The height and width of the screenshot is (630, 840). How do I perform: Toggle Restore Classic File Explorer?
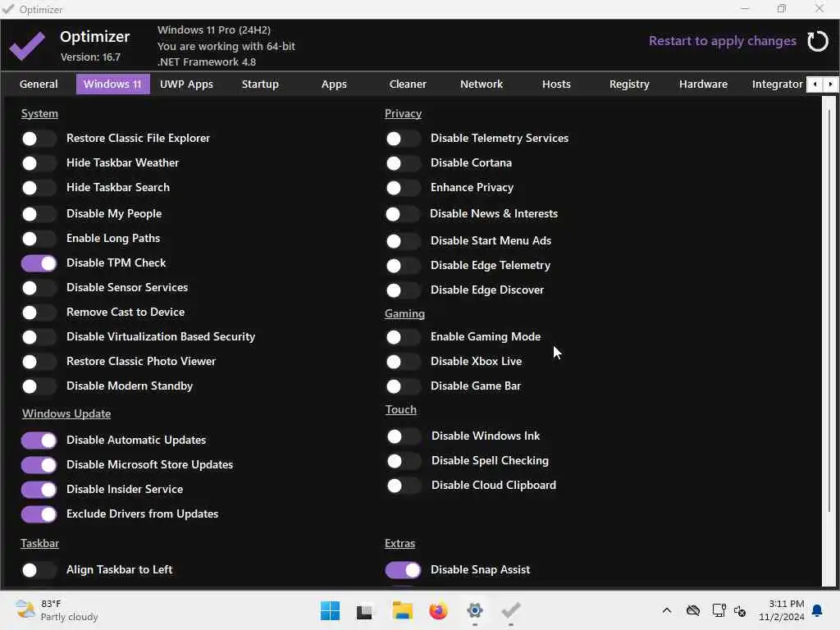point(39,139)
